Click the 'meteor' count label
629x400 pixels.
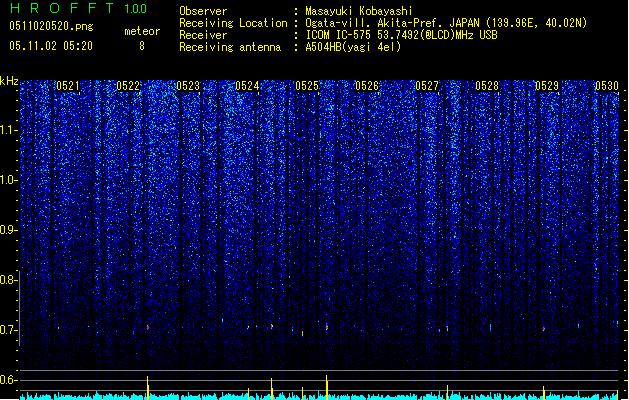point(142,31)
